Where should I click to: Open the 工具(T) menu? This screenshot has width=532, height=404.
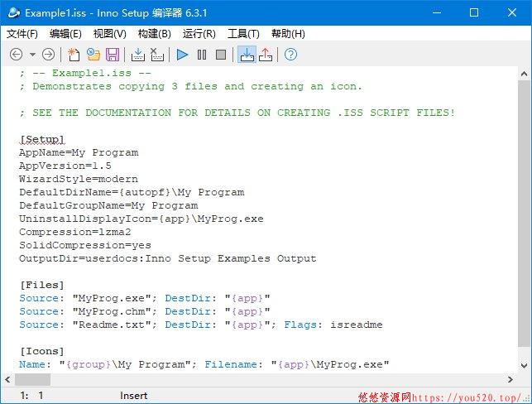coord(243,34)
